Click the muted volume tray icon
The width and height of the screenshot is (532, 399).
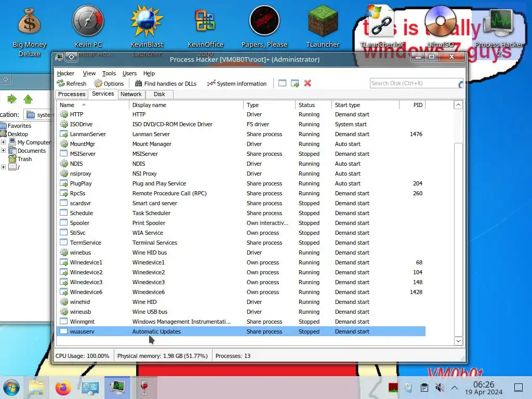[440, 388]
